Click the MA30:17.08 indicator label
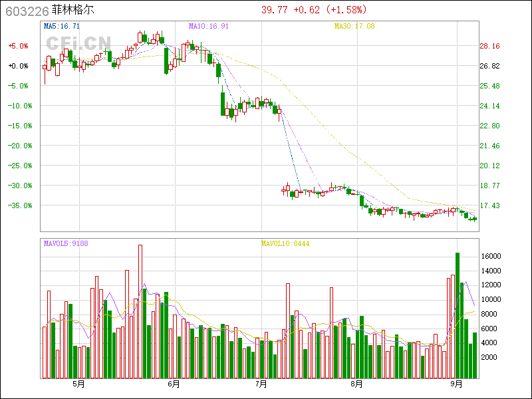Screen dimensions: 532x399 (354, 27)
